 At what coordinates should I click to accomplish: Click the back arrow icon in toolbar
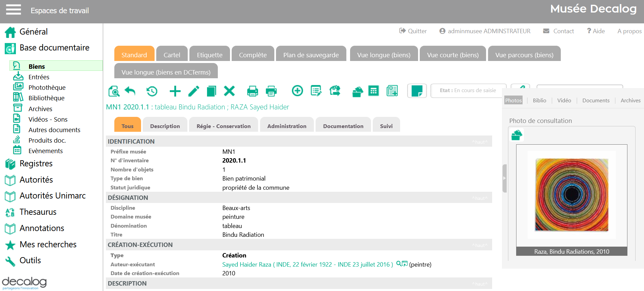point(130,91)
